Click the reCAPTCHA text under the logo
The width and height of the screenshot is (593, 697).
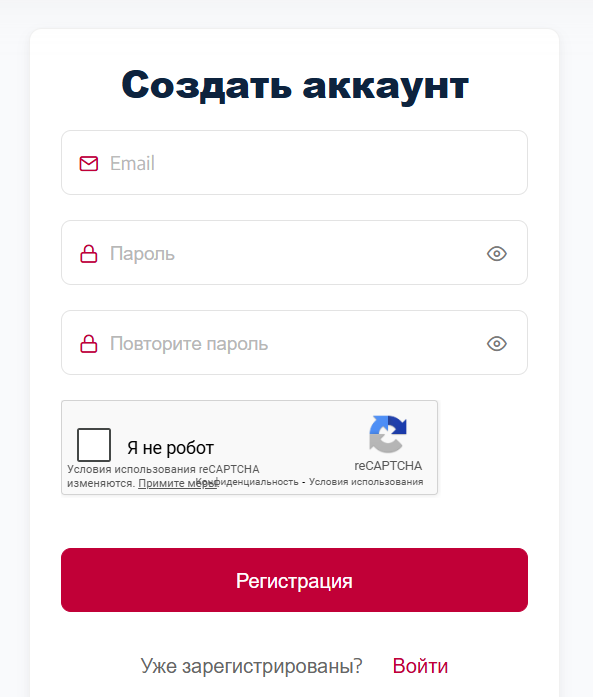388,466
